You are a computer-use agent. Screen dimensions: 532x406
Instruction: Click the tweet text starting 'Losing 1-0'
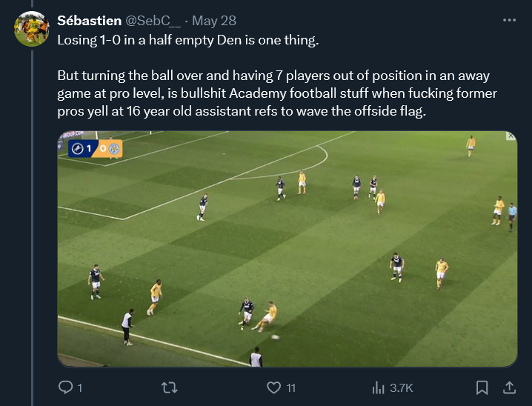click(187, 39)
